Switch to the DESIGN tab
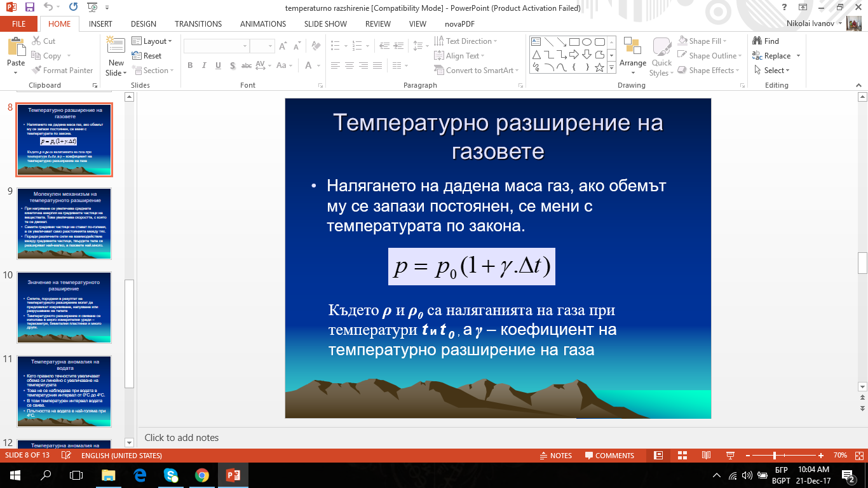The height and width of the screenshot is (488, 868). (x=144, y=24)
